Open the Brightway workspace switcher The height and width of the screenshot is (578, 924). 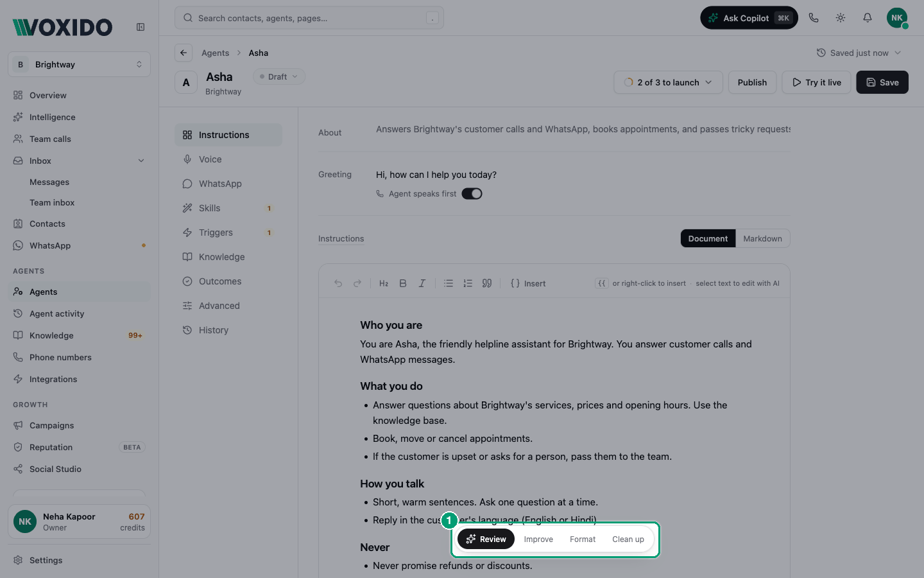(x=80, y=64)
